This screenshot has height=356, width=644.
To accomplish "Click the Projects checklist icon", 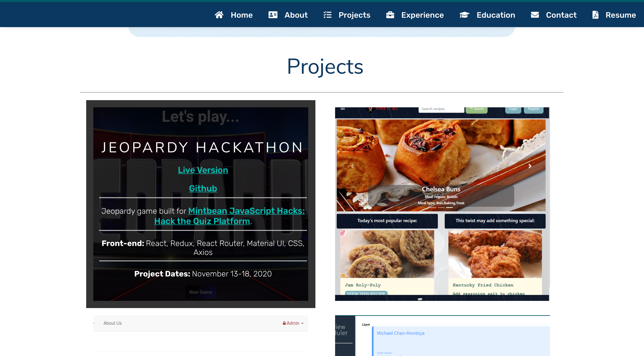I will (x=327, y=15).
